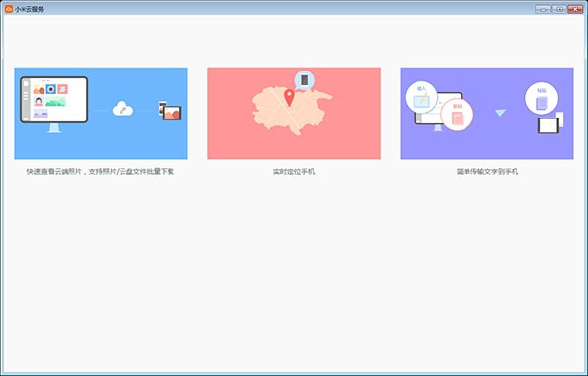This screenshot has height=376, width=588.
Task: Click the phone bubble icon above map
Action: click(x=304, y=81)
